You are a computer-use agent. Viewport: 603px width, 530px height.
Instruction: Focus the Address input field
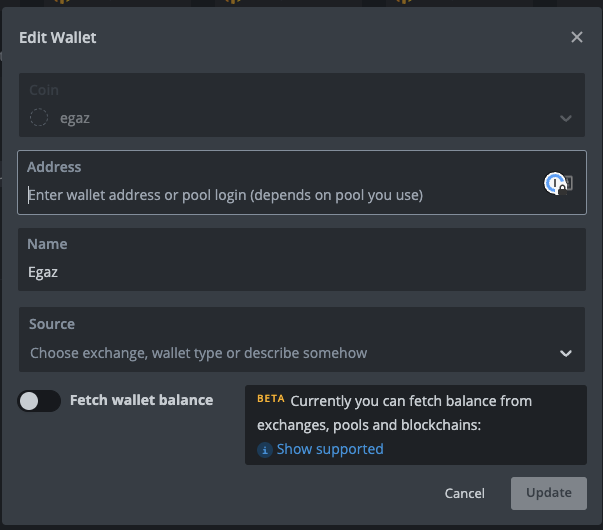tap(302, 182)
